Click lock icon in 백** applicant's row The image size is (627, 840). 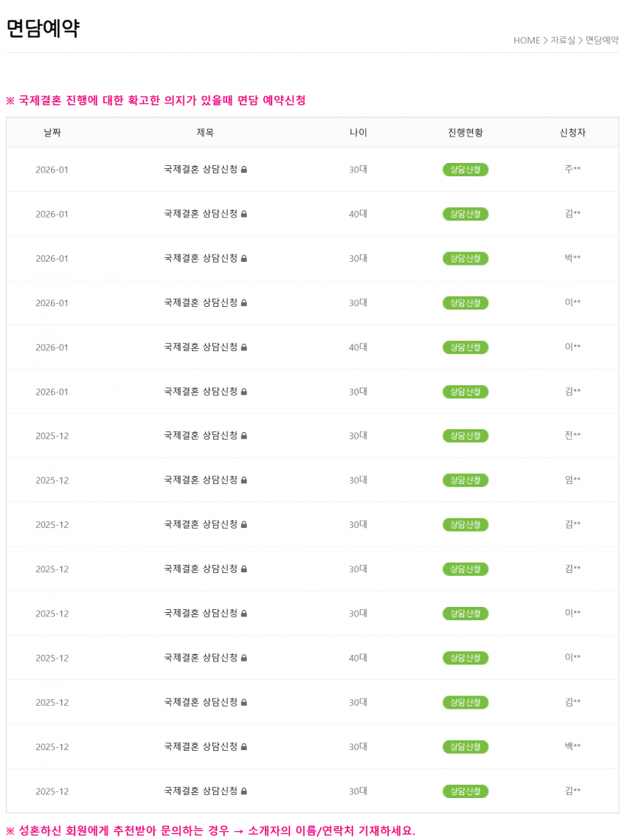coord(244,746)
